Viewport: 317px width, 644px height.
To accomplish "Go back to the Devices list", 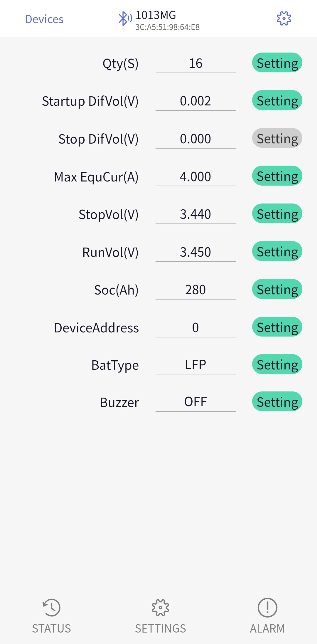I will (x=44, y=19).
